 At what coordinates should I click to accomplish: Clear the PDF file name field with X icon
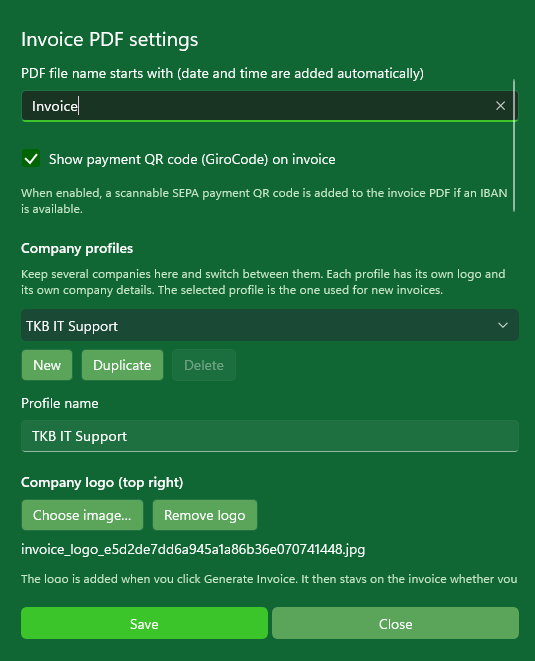tap(500, 106)
